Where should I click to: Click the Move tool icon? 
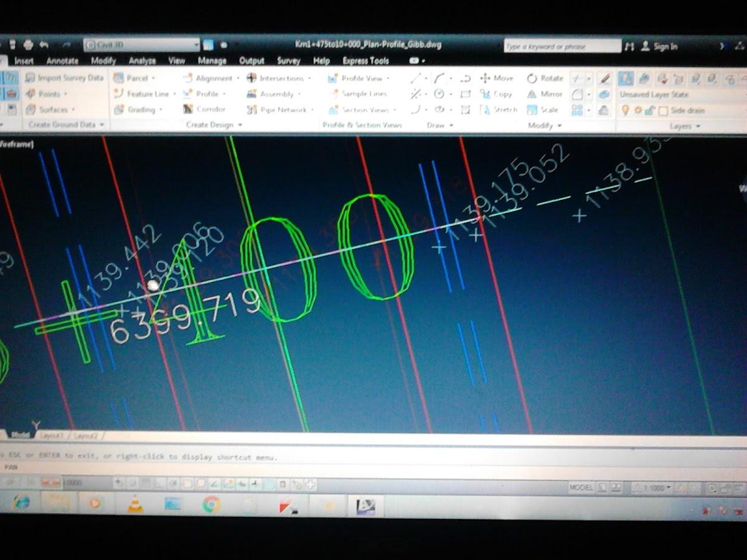[486, 78]
